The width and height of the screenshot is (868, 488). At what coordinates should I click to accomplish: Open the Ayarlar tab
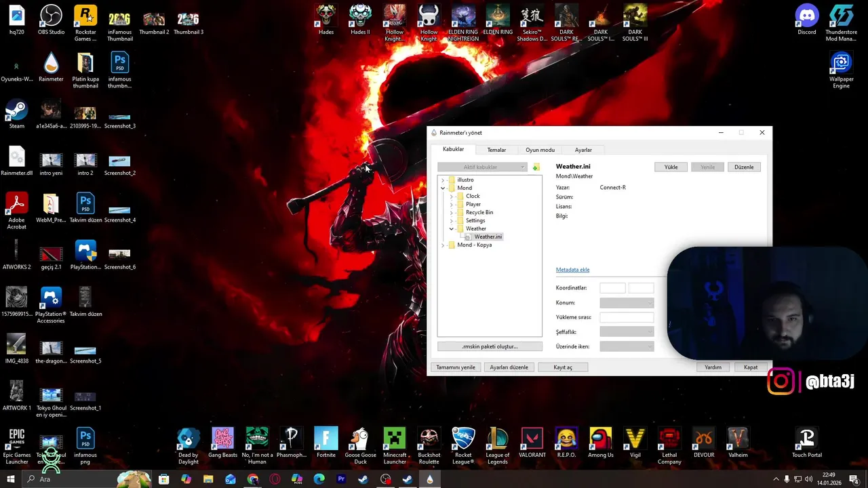pyautogui.click(x=583, y=150)
